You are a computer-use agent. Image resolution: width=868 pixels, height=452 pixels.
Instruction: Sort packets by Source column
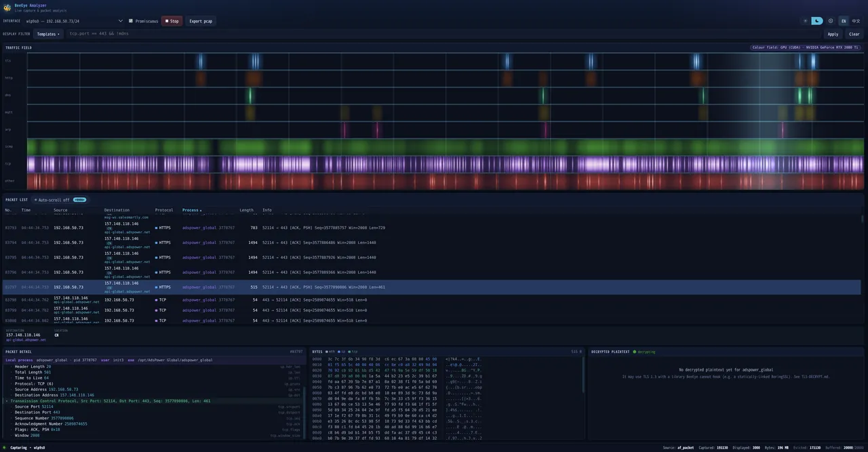pos(60,210)
